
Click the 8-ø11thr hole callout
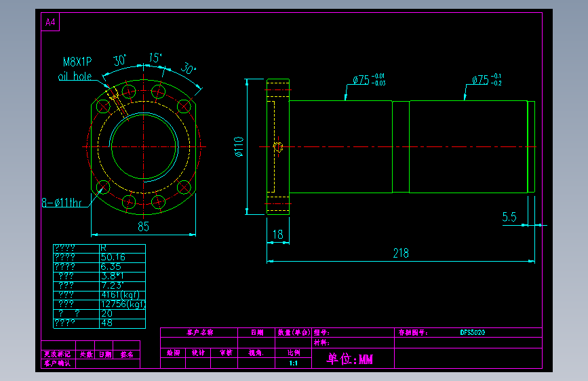click(x=62, y=203)
